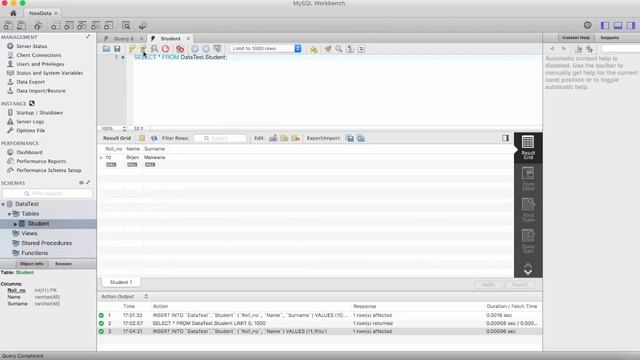Search table data icon in main toolbar
Viewport: 640px width, 360px height.
pos(126,26)
